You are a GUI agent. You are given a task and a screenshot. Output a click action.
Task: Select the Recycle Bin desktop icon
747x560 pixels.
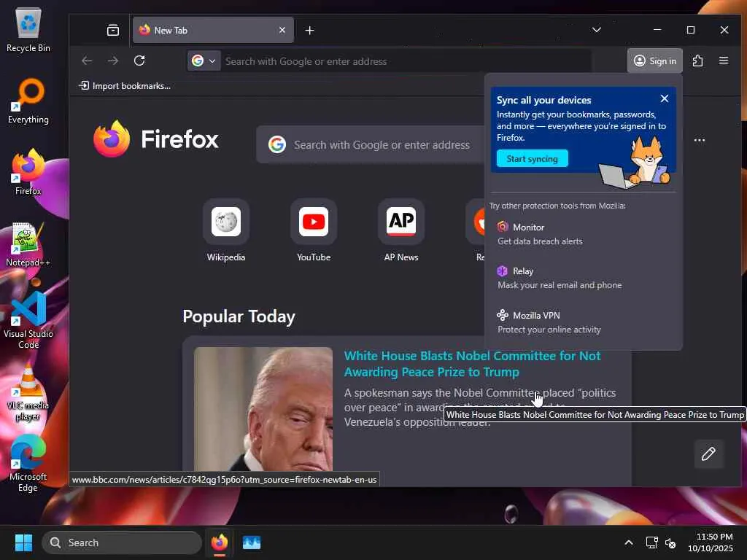pos(28,30)
